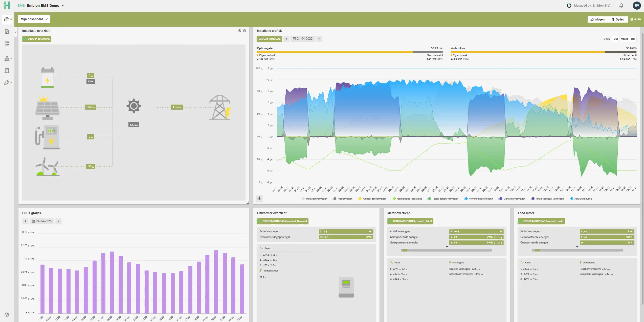Toggle Actueel zonvermogen series in legend
The height and width of the screenshot is (322, 644).
point(372,199)
